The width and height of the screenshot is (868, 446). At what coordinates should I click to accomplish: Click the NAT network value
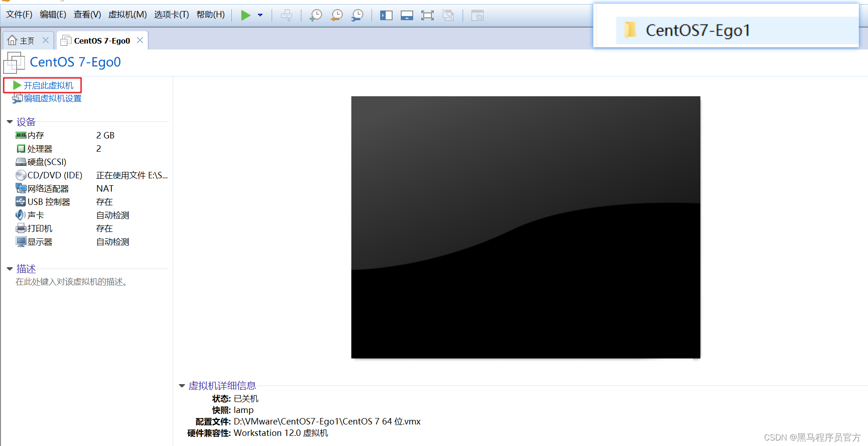pyautogui.click(x=105, y=188)
